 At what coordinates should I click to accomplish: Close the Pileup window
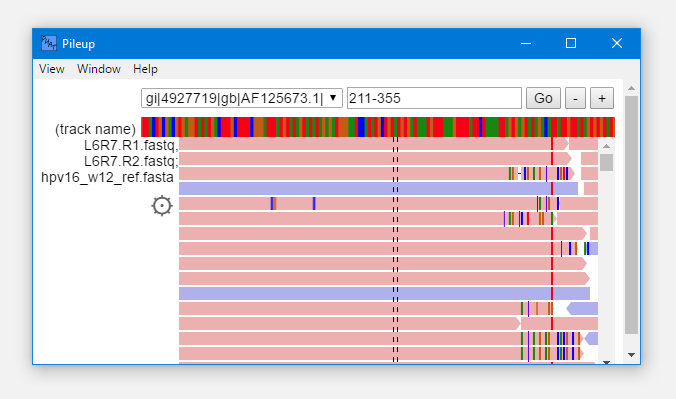point(617,44)
